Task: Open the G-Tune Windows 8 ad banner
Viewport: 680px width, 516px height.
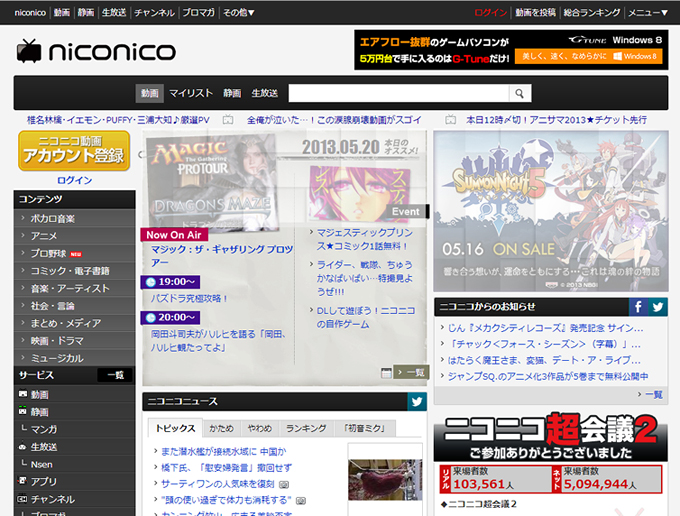Action: pyautogui.click(x=511, y=50)
